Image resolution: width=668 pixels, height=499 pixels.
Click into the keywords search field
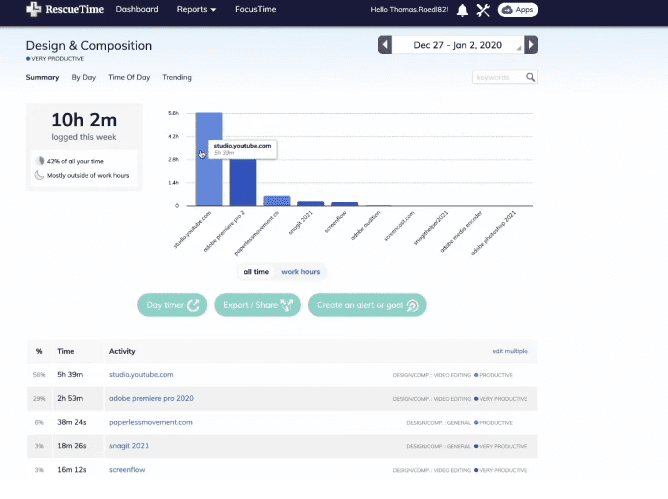(498, 77)
